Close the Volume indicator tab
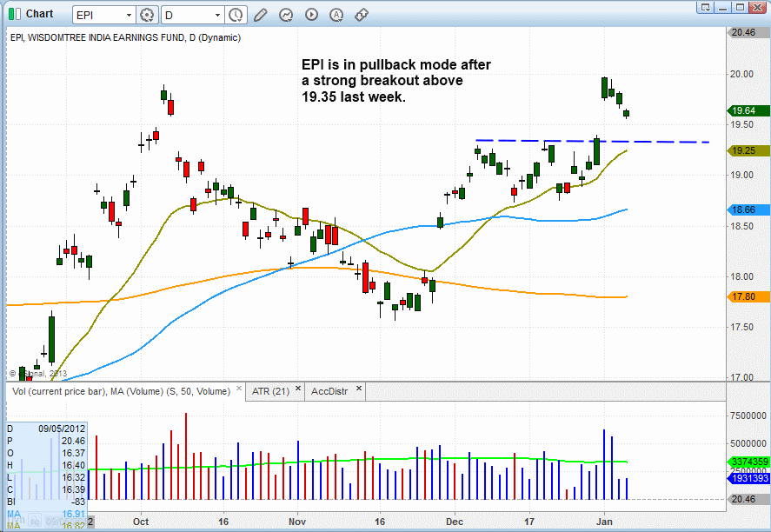The width and height of the screenshot is (771, 532). (x=237, y=389)
